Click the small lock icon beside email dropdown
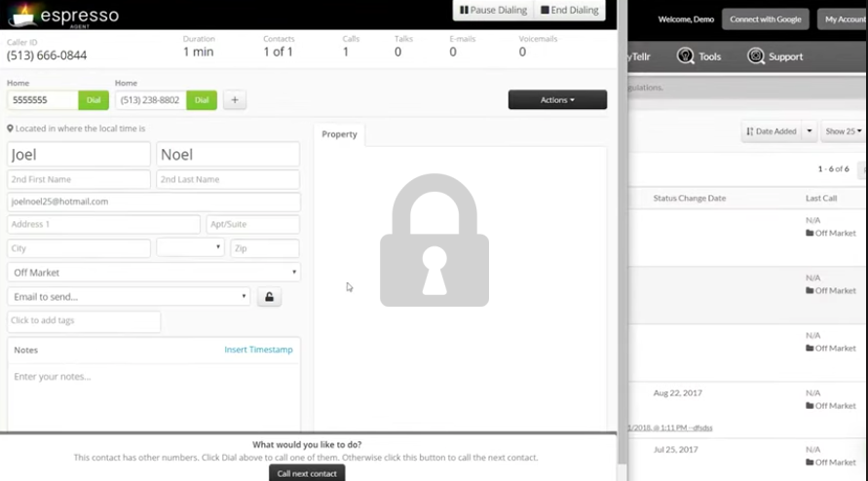The height and width of the screenshot is (481, 868). pyautogui.click(x=269, y=297)
